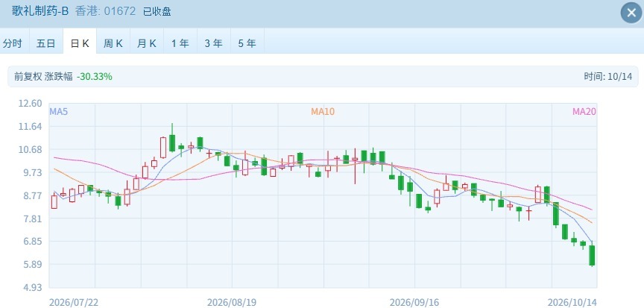Viewport: 644px width, 308px height.
Task: Click the 6.85 price axis label
Action: coord(33,241)
